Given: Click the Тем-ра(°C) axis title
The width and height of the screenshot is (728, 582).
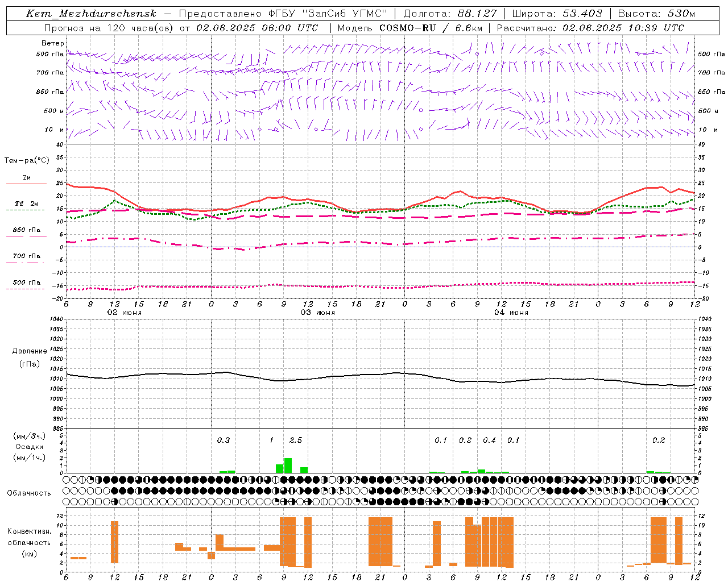Looking at the screenshot, I should [x=27, y=160].
